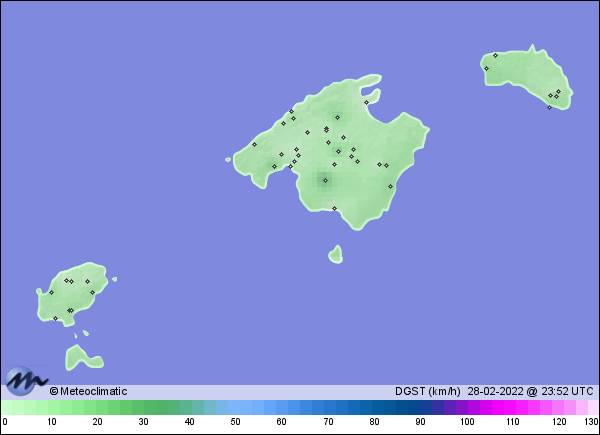Click the scale value 100
Screen dimensions: 600x435
467,422
